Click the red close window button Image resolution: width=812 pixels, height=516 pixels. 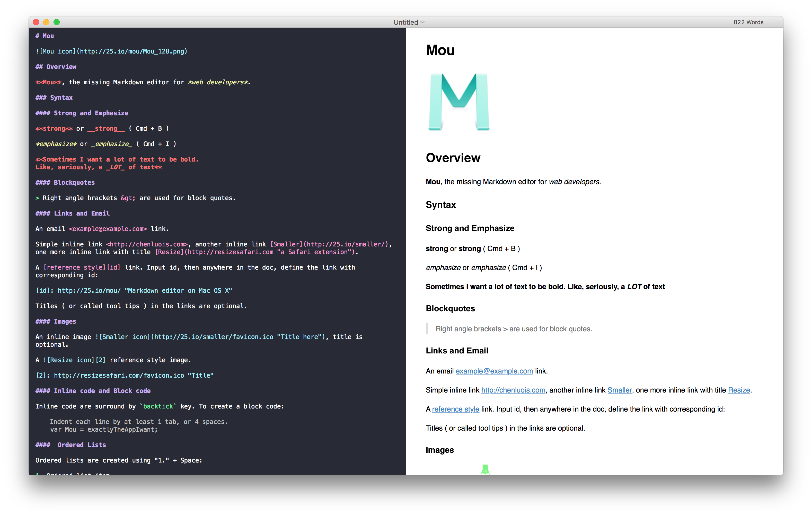click(36, 22)
